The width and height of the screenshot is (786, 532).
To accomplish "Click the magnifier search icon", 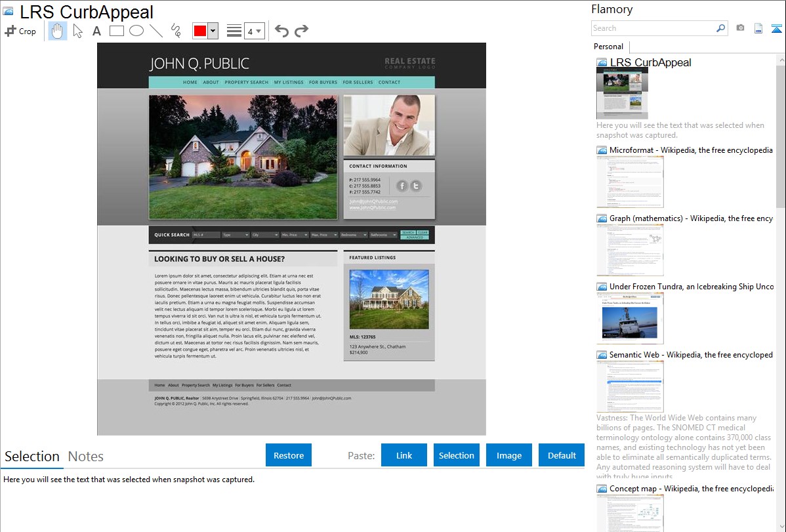I will tap(720, 28).
